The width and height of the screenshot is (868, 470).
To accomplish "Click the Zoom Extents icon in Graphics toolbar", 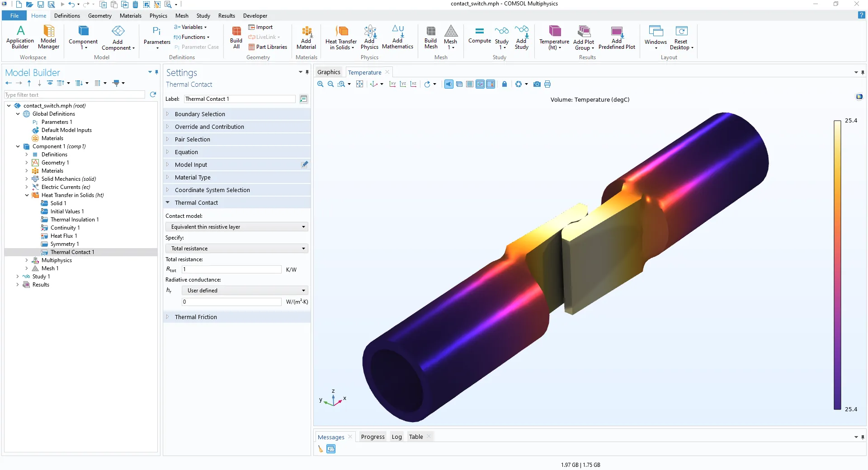I will 359,84.
